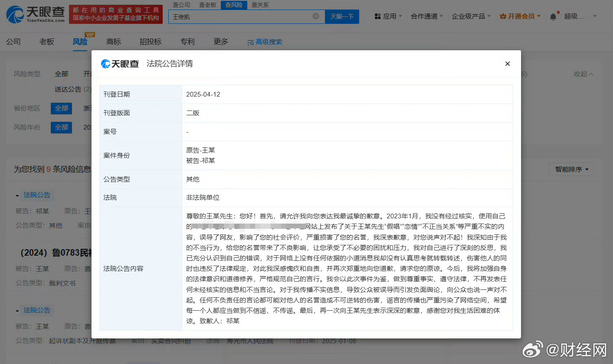Click the TianYanCha logo in dialog header

coord(120,64)
